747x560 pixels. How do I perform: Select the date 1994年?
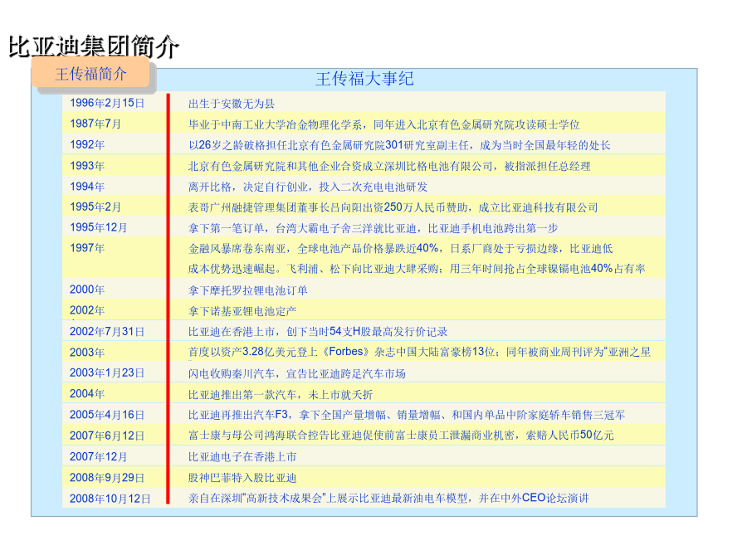87,186
